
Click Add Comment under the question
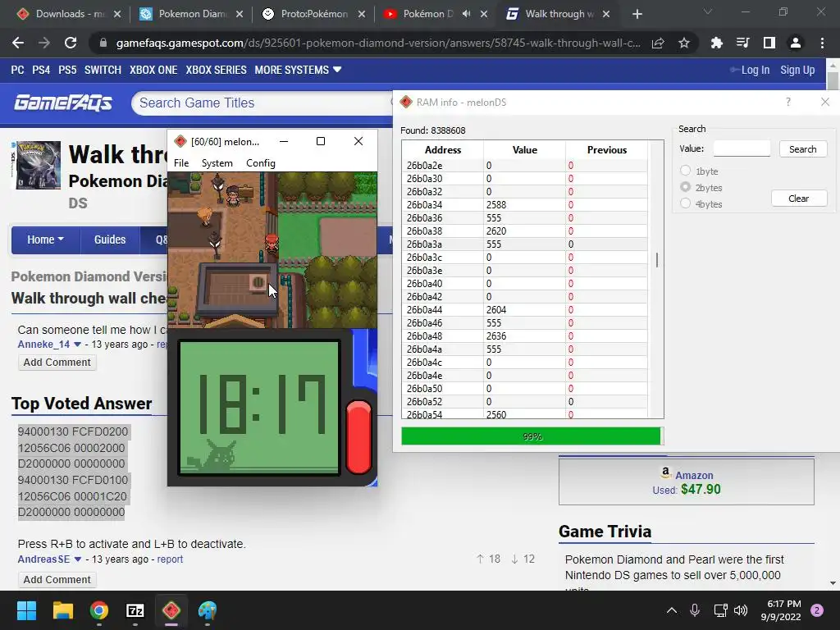click(57, 362)
